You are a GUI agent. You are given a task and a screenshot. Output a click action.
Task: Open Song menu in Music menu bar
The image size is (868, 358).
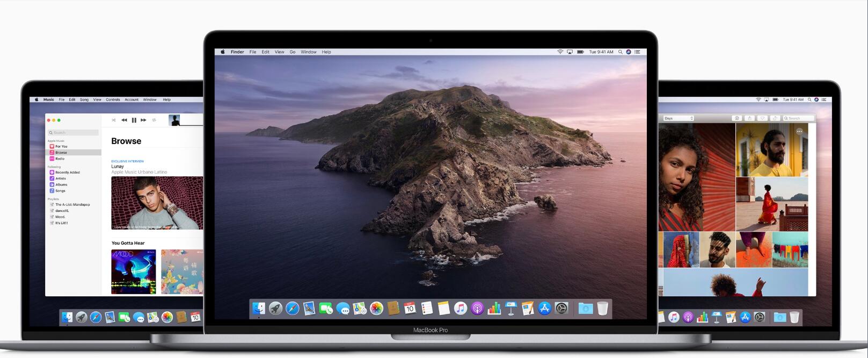(84, 99)
